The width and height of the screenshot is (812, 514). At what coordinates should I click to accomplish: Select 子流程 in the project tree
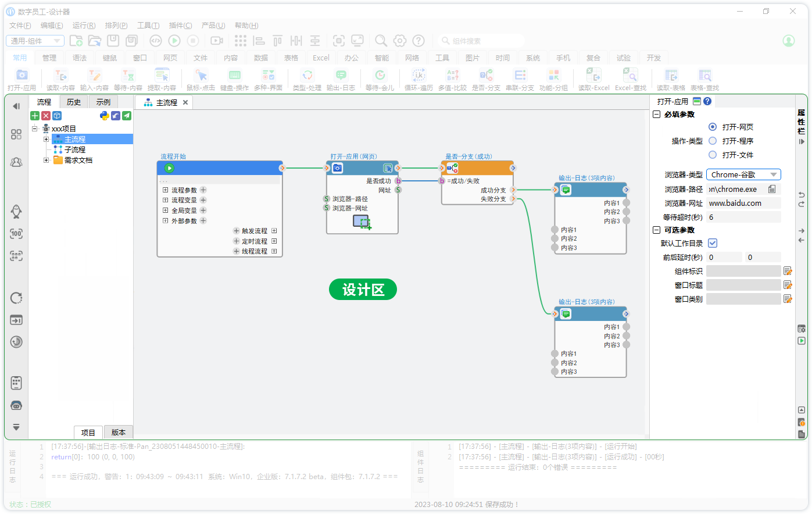[x=75, y=149]
